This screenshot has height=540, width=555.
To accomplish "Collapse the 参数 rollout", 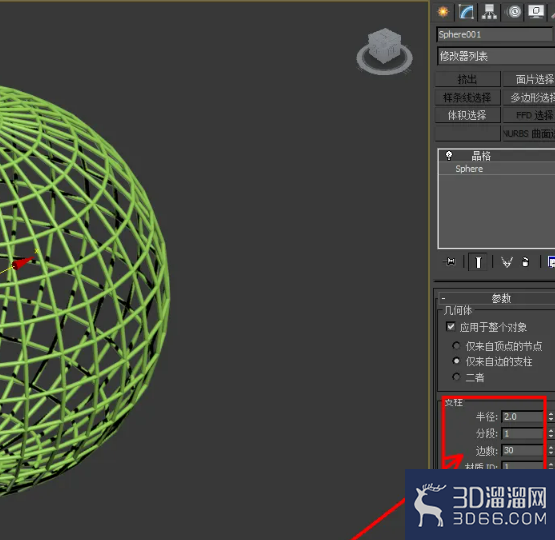I will click(x=497, y=298).
